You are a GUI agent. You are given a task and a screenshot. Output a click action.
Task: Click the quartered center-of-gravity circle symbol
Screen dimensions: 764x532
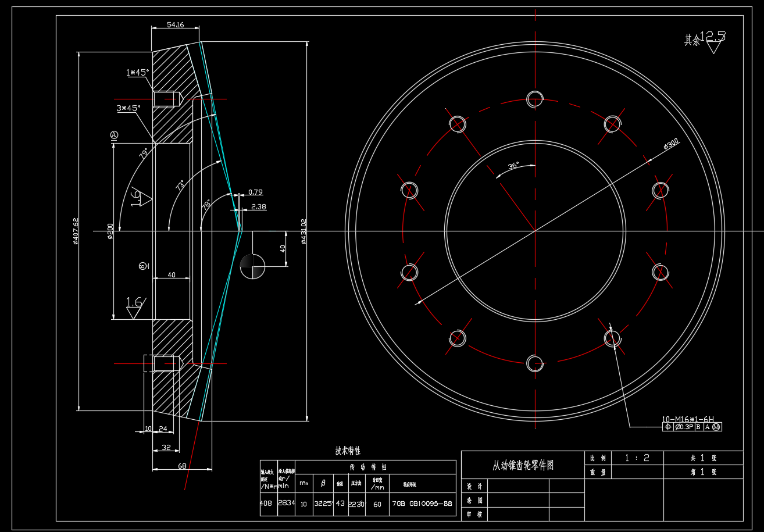coord(252,266)
